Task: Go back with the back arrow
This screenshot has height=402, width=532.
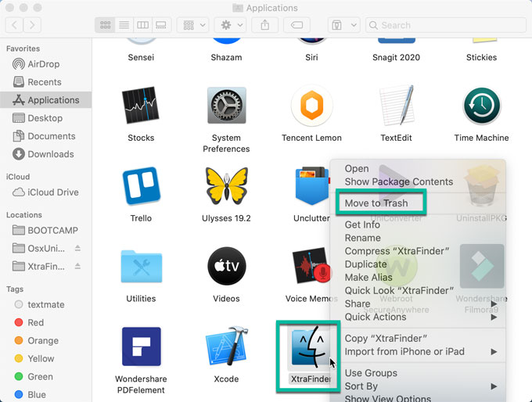Action: click(x=15, y=25)
